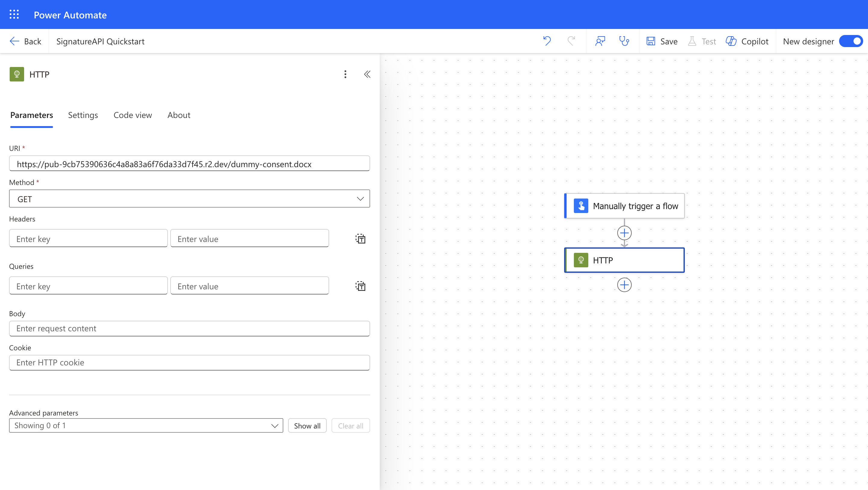Click the Show all button

tap(307, 426)
